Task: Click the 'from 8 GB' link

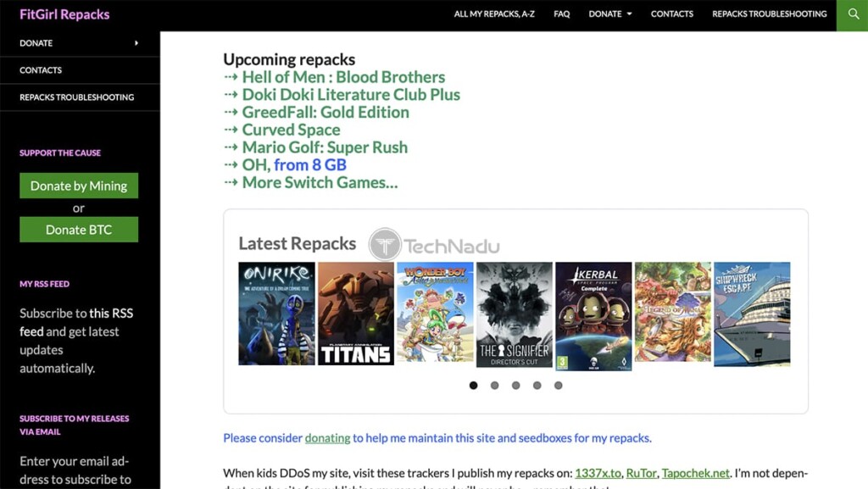Action: coord(310,165)
